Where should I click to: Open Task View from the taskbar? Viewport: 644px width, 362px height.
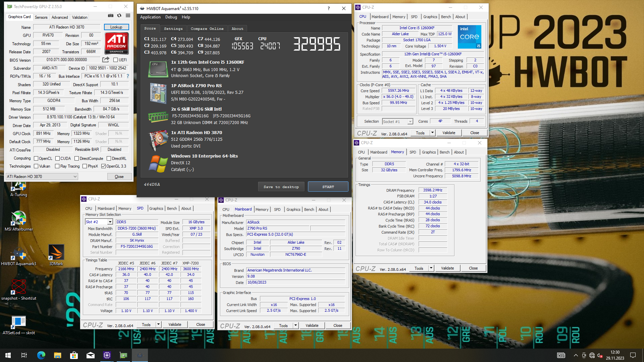24,355
